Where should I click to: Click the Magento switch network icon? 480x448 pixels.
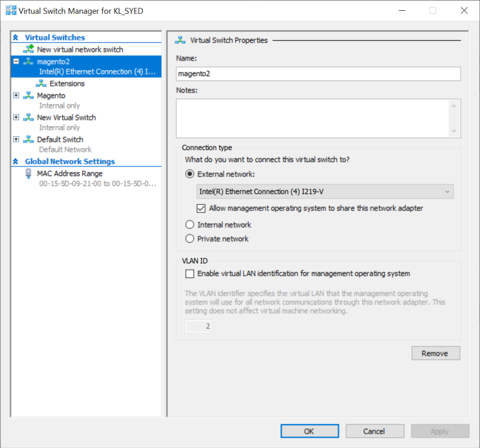[x=28, y=95]
